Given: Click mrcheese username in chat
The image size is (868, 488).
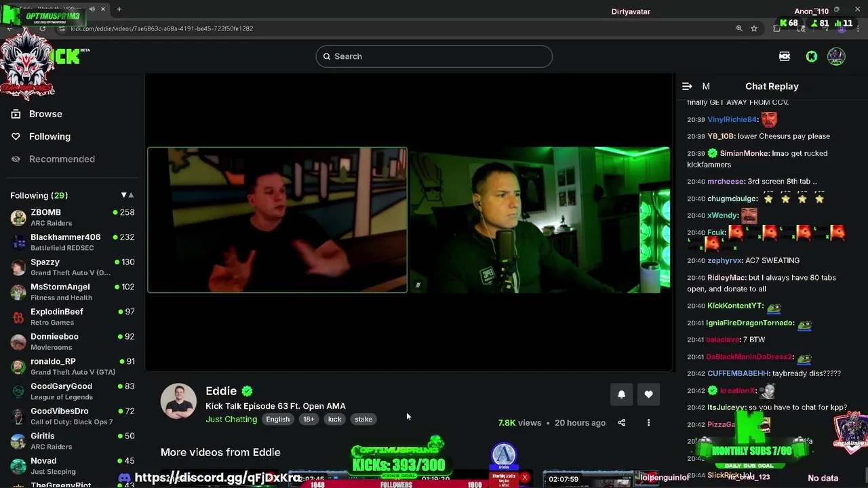Looking at the screenshot, I should coord(726,182).
